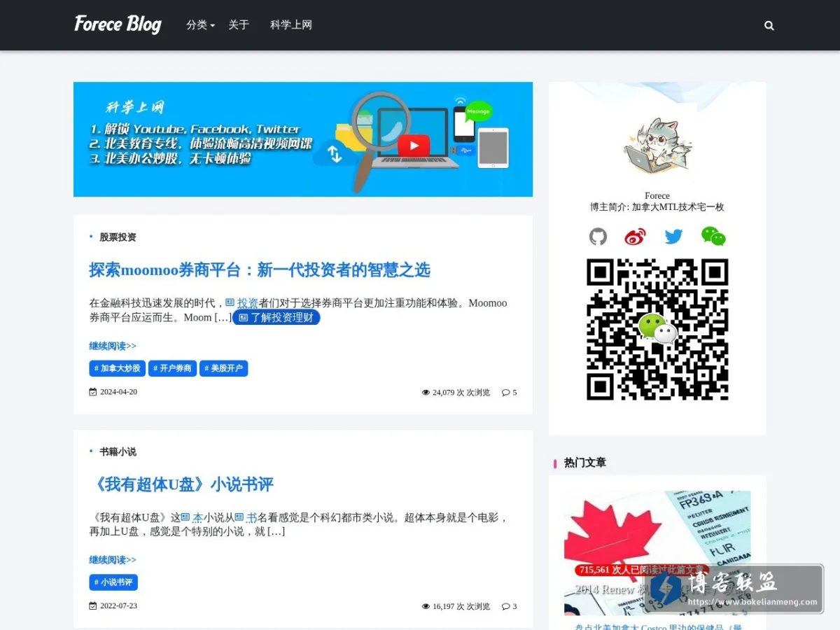Open comments icon showing 3
Viewport: 840px width, 630px height.
point(510,607)
